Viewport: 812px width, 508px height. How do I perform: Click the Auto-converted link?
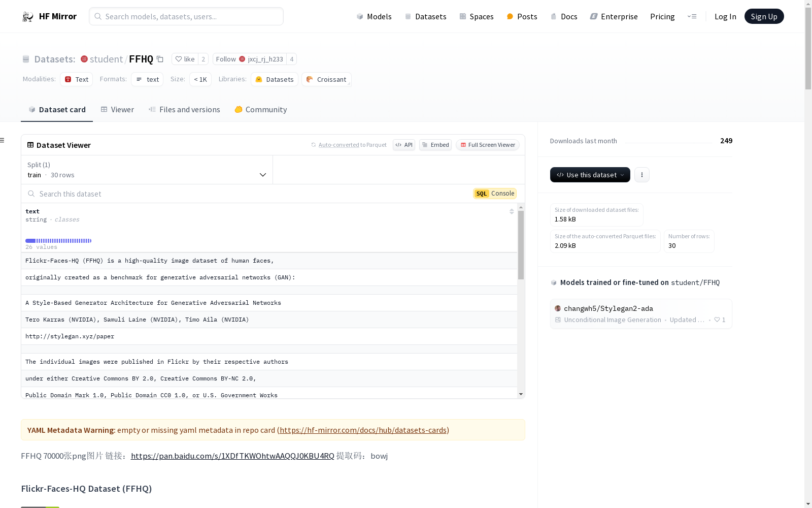pos(339,145)
